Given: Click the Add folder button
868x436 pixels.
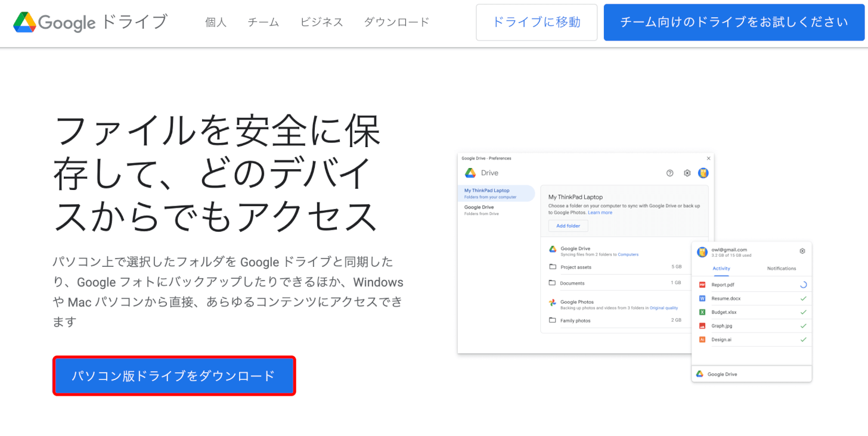Looking at the screenshot, I should (x=568, y=226).
